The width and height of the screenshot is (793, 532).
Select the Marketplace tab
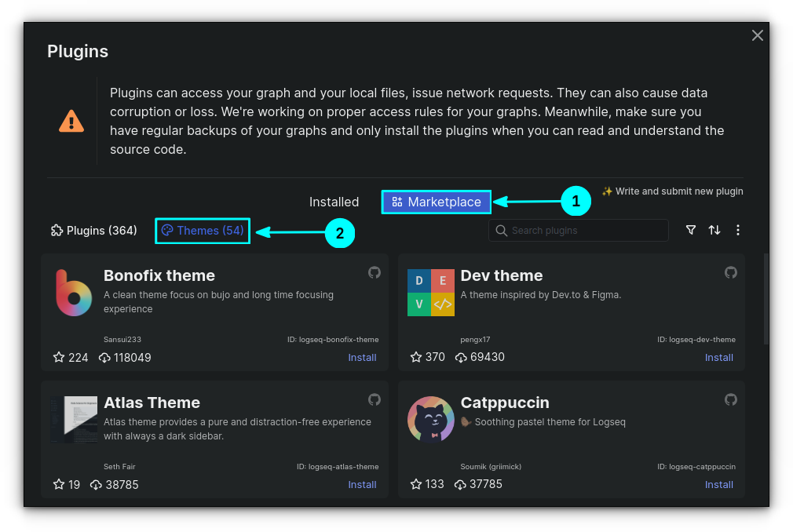437,202
